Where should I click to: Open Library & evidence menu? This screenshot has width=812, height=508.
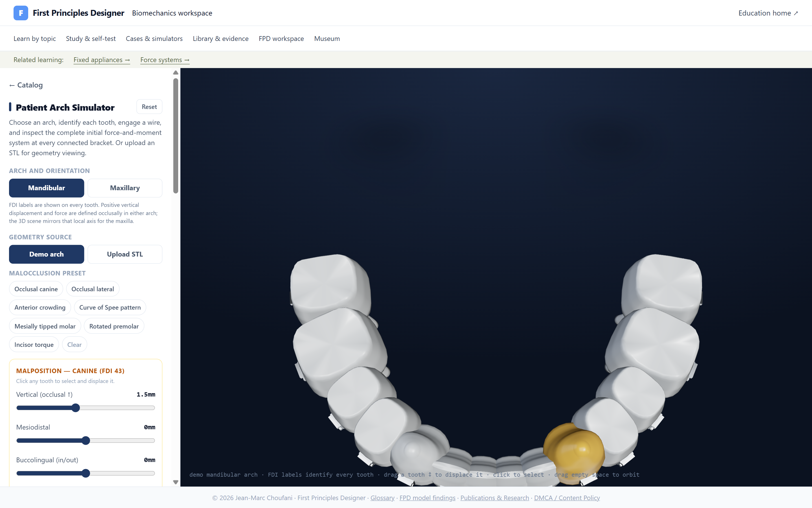pyautogui.click(x=220, y=39)
